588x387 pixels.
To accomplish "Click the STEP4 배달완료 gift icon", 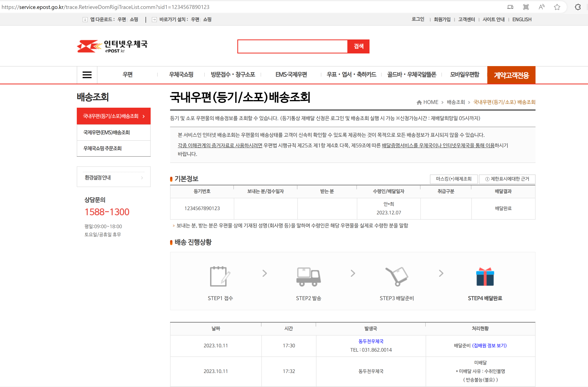I will 485,277.
